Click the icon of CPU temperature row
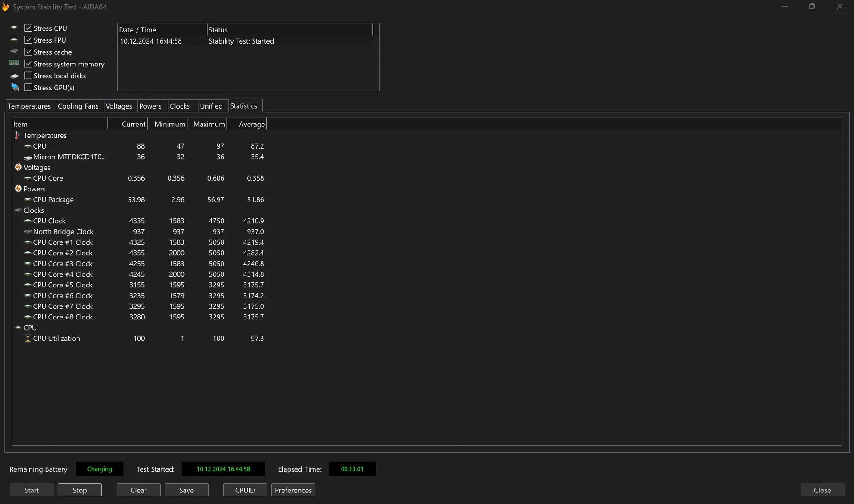Image resolution: width=854 pixels, height=504 pixels. (28, 145)
